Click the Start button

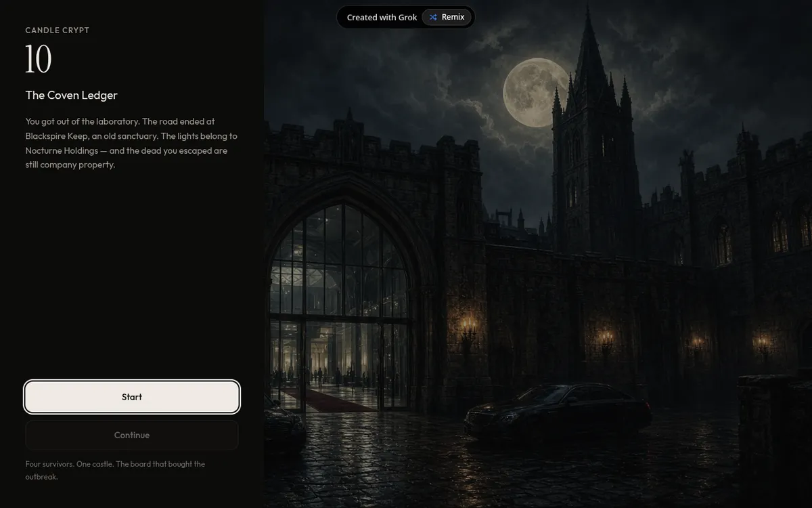tap(132, 397)
